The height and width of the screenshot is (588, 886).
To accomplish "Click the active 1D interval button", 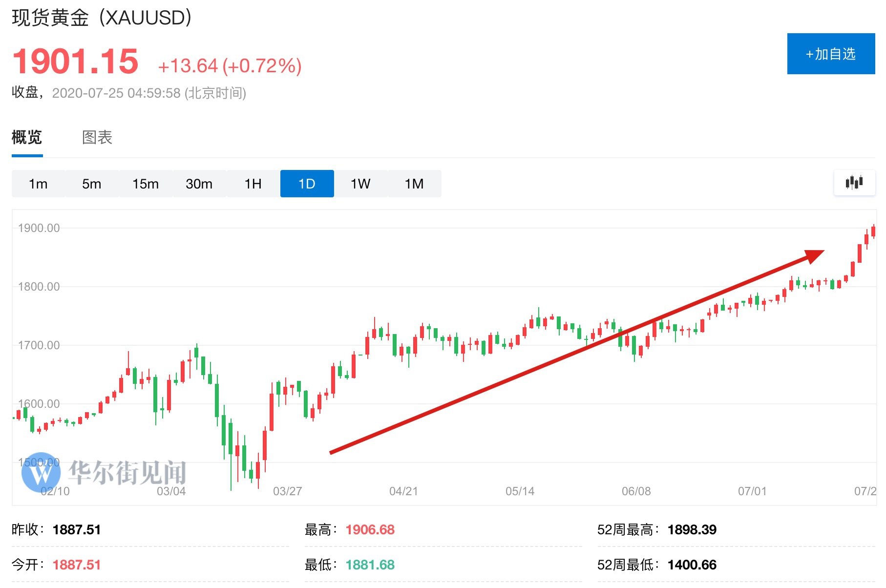I will (307, 184).
